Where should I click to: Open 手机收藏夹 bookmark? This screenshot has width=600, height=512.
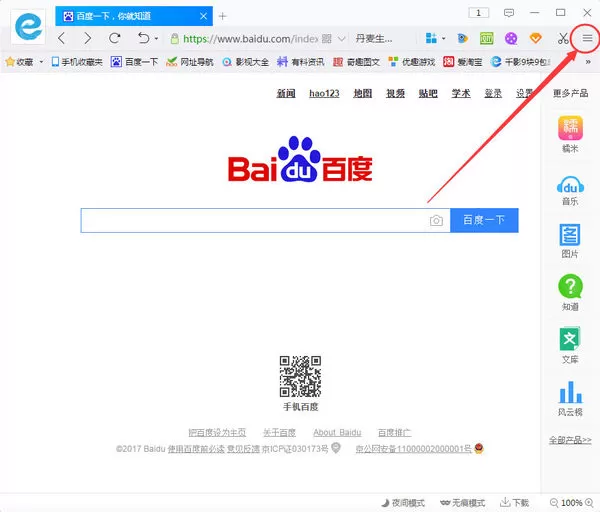pos(77,62)
